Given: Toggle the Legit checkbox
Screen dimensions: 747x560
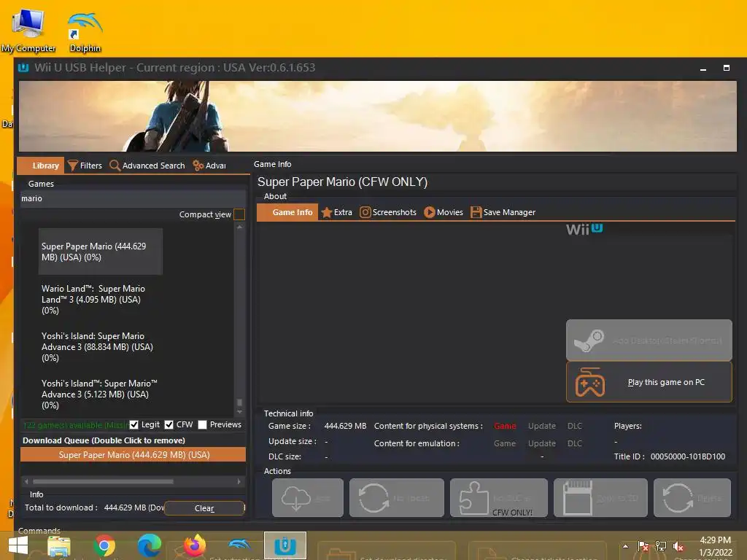Looking at the screenshot, I should pyautogui.click(x=134, y=425).
